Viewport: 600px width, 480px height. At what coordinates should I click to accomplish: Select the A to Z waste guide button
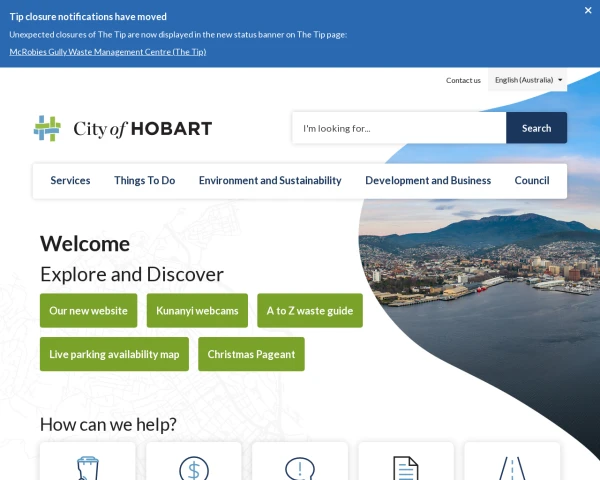(309, 311)
